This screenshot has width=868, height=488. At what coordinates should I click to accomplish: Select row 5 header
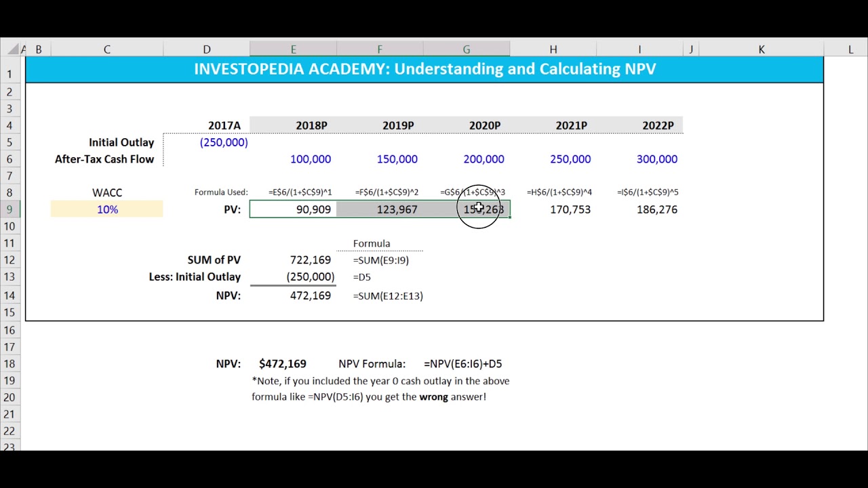pyautogui.click(x=9, y=142)
